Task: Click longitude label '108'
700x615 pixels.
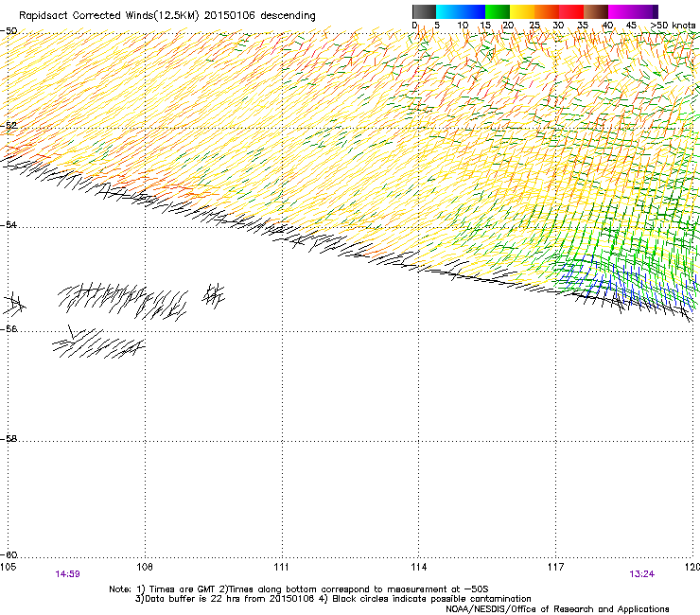Action: [x=145, y=567]
